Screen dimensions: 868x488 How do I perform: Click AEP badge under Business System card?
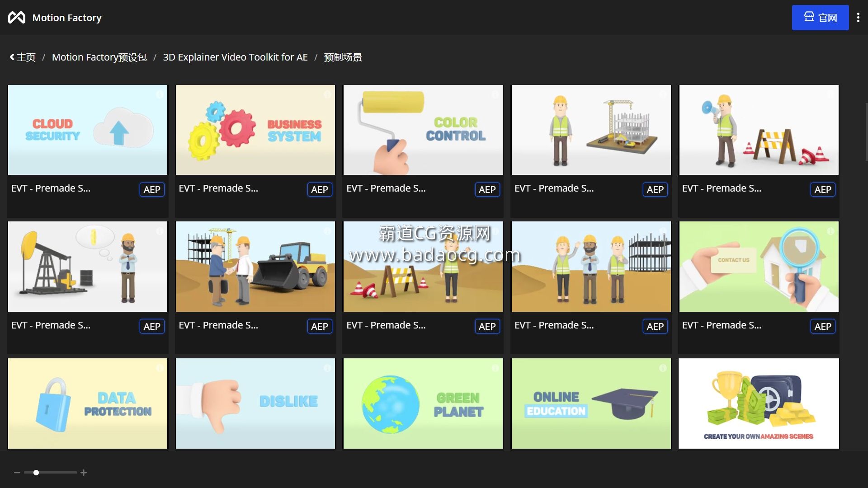point(320,189)
